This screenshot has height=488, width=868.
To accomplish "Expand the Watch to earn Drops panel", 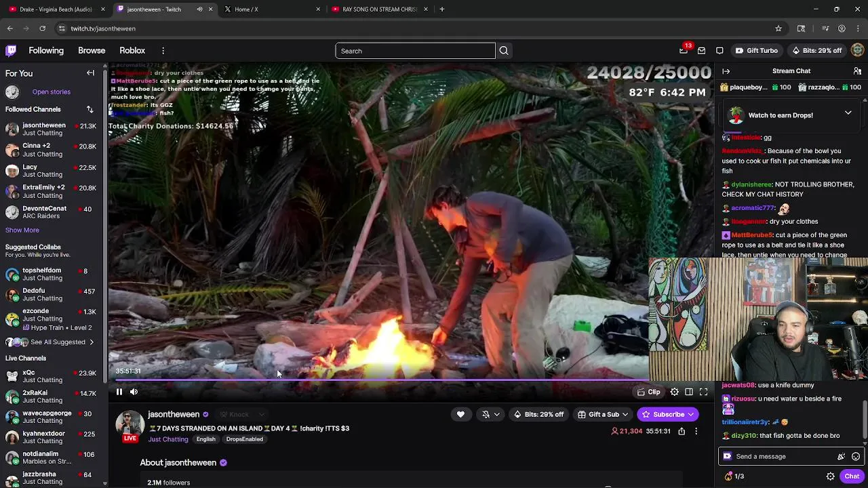I will (x=848, y=113).
